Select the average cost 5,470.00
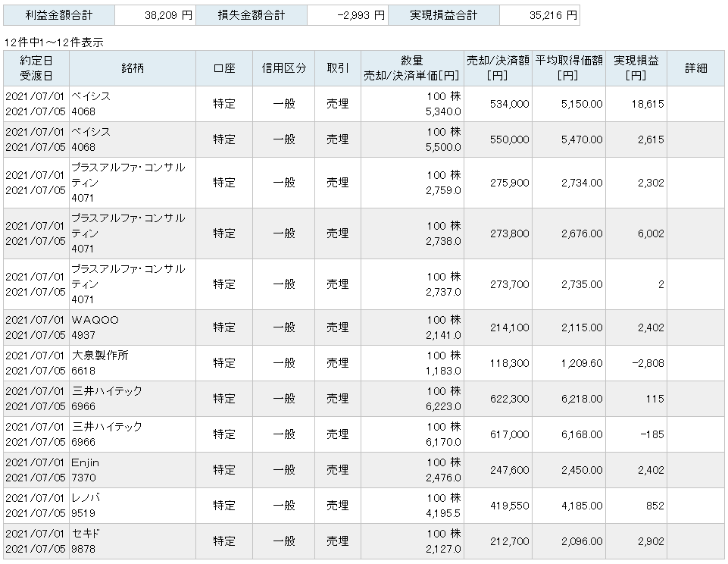This screenshot has height=564, width=728. point(582,139)
